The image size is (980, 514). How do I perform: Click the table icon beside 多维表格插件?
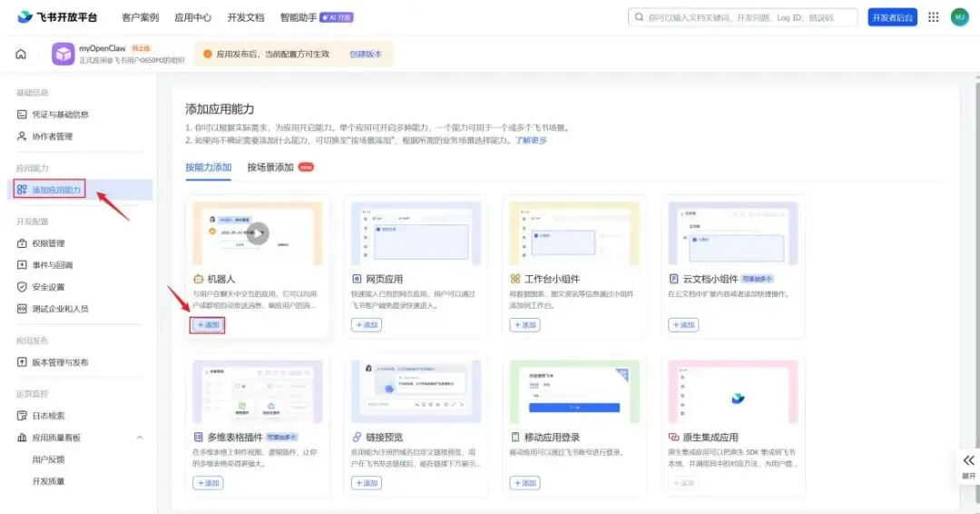coord(198,437)
